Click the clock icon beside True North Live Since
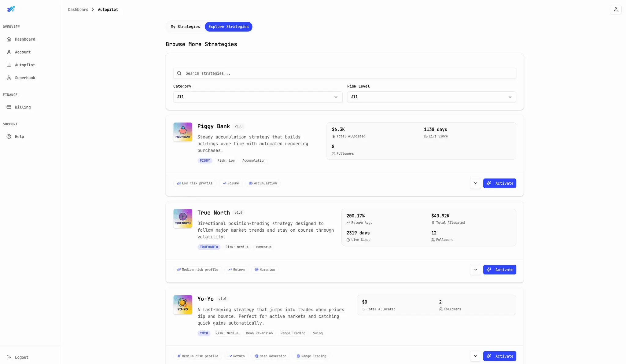The width and height of the screenshot is (626, 364). click(x=348, y=240)
